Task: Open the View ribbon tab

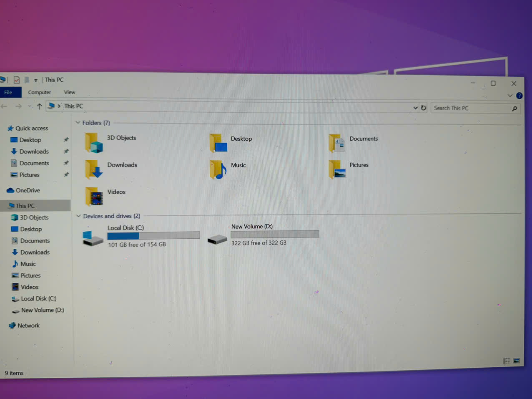Action: [x=70, y=92]
